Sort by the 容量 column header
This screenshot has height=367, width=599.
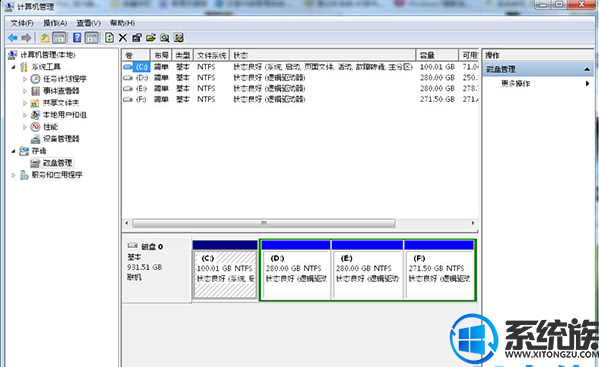click(437, 55)
